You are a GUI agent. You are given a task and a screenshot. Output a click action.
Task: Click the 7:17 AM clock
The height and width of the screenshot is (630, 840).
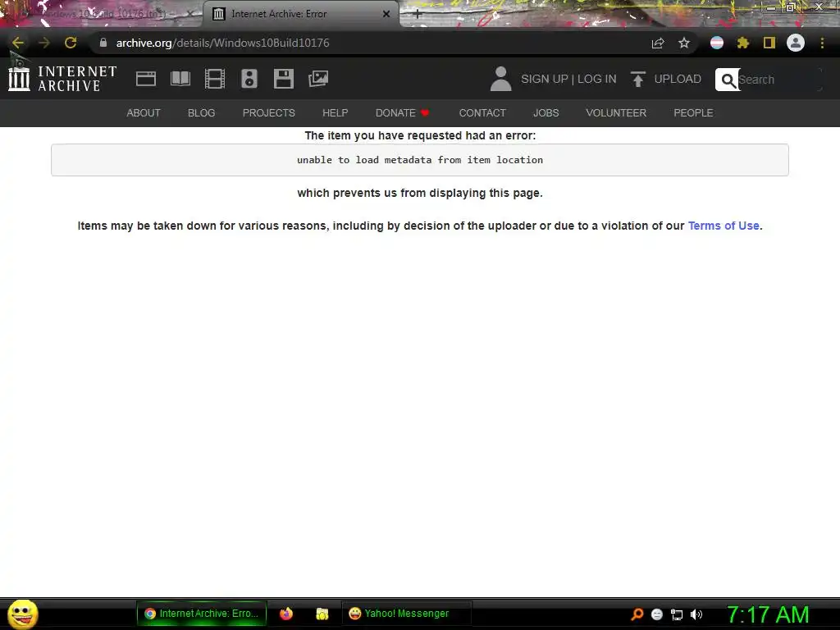[768, 614]
